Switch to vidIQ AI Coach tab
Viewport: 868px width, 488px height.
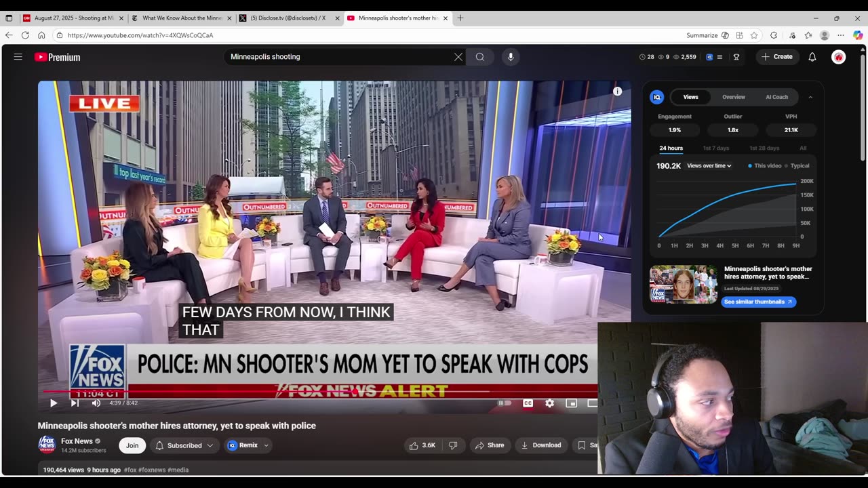[777, 98]
